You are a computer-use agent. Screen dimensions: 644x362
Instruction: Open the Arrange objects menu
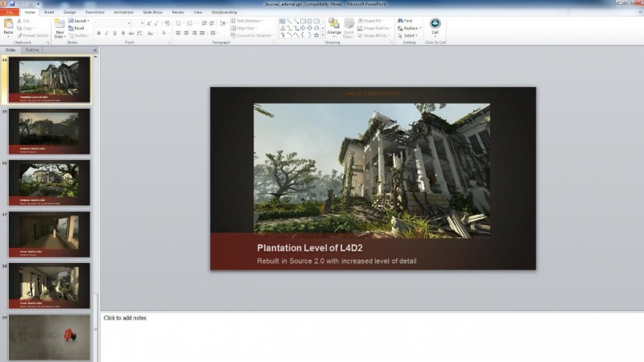click(334, 28)
